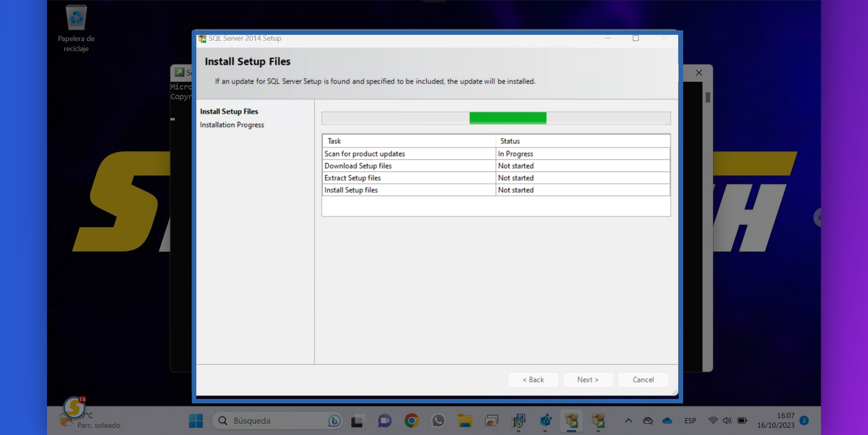Viewport: 868px width, 435px height.
Task: Open the volume control tray icon
Action: tap(727, 421)
